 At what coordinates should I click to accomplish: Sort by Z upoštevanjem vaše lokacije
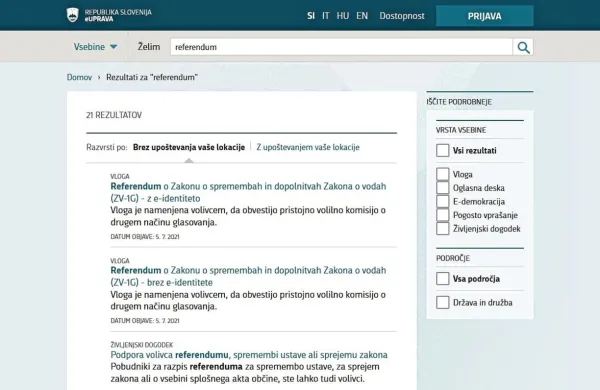(x=308, y=147)
